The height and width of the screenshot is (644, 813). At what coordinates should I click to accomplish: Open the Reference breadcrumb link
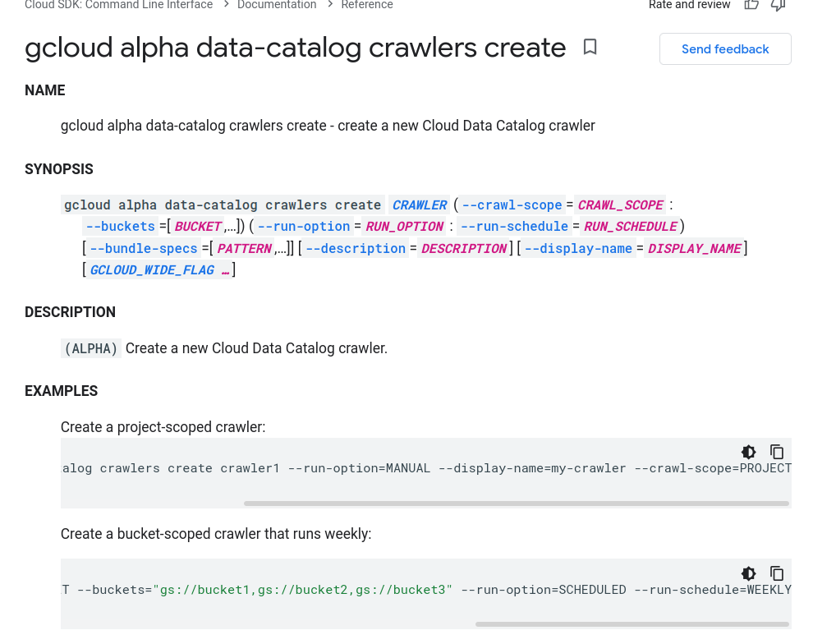[x=367, y=5]
